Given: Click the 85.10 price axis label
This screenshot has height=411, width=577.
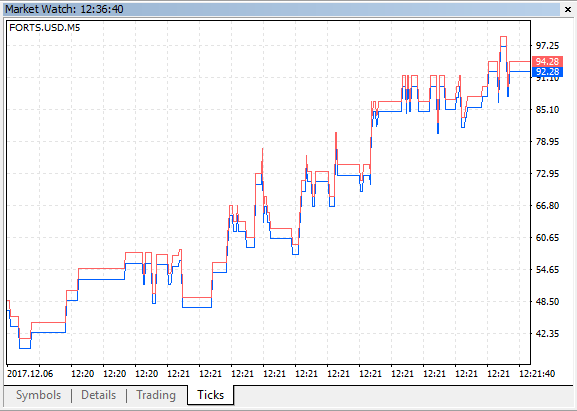Looking at the screenshot, I should [x=547, y=110].
